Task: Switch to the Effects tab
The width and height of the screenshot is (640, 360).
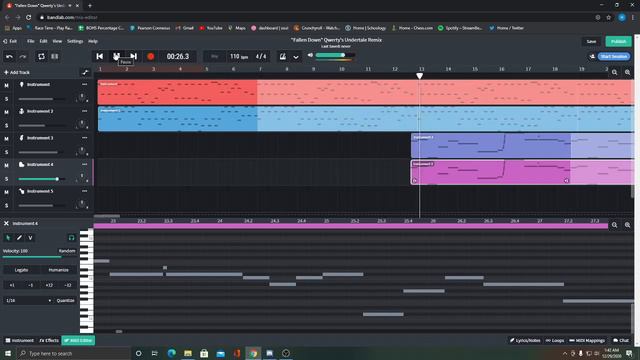Action: coord(49,340)
